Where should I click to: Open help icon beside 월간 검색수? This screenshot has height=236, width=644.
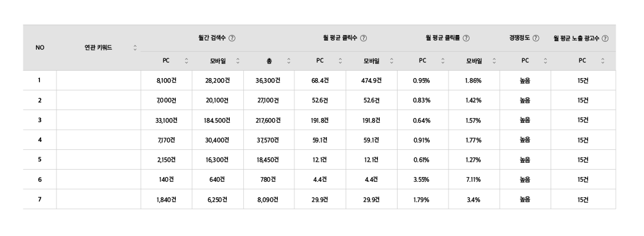coord(232,38)
